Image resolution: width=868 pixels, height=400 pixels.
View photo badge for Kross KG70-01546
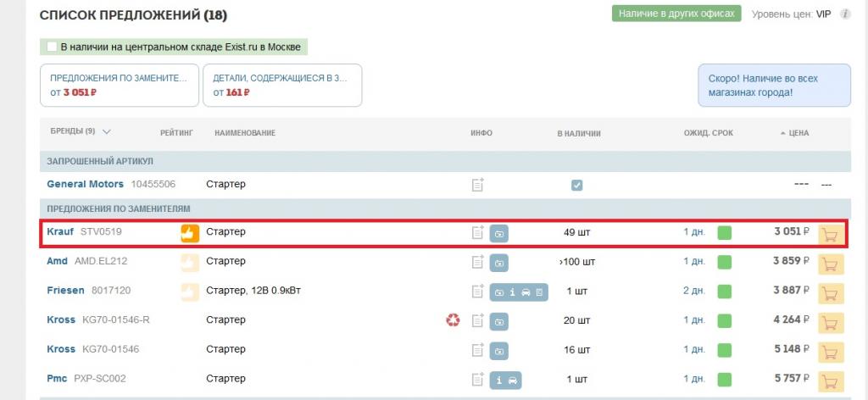[498, 351]
